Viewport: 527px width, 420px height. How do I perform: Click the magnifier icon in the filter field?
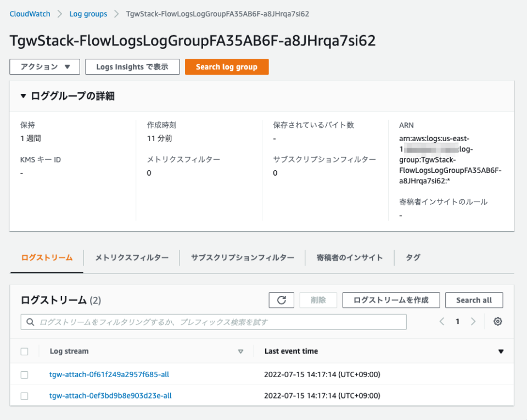30,322
